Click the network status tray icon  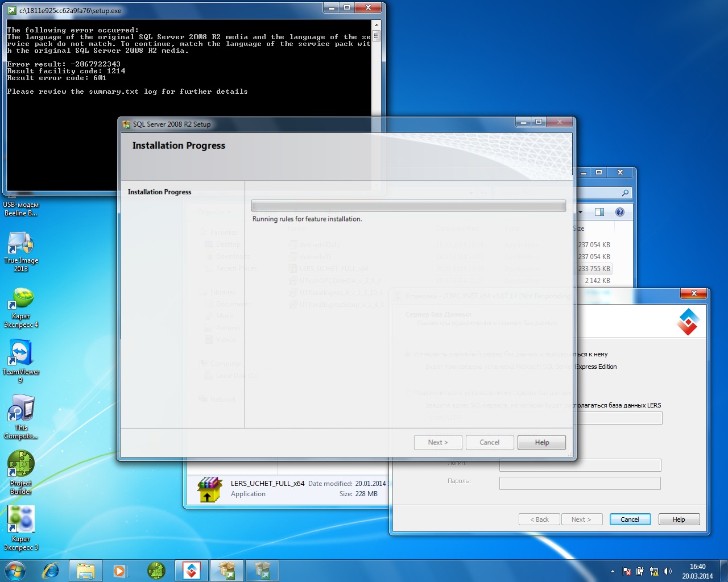coord(654,571)
